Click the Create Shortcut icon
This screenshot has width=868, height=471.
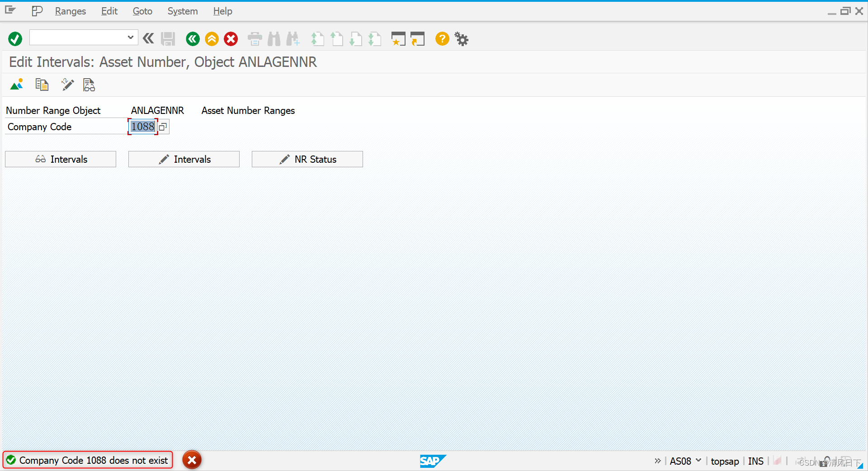pos(418,39)
